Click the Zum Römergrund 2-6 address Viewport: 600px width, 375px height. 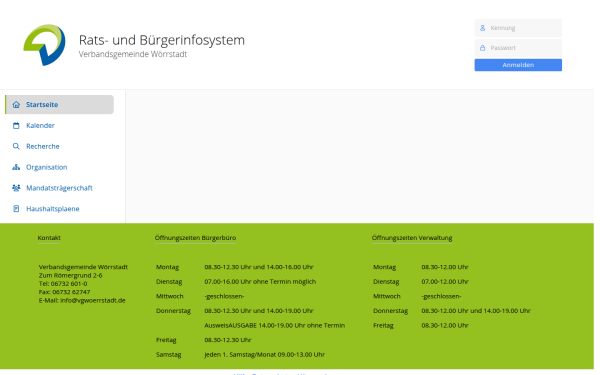point(70,275)
